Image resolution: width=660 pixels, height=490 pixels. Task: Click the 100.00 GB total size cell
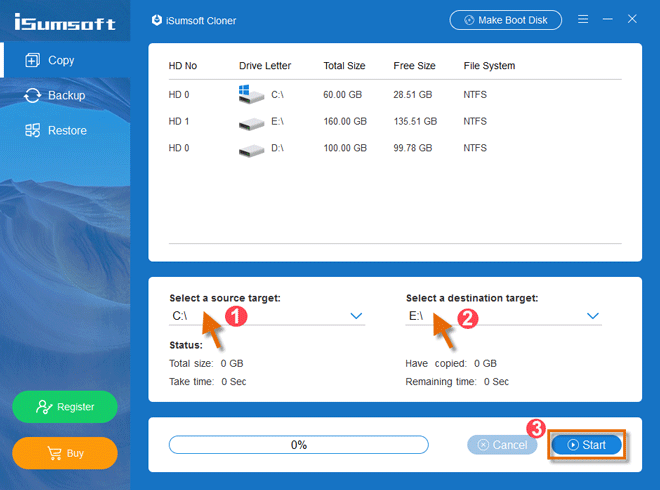(345, 148)
